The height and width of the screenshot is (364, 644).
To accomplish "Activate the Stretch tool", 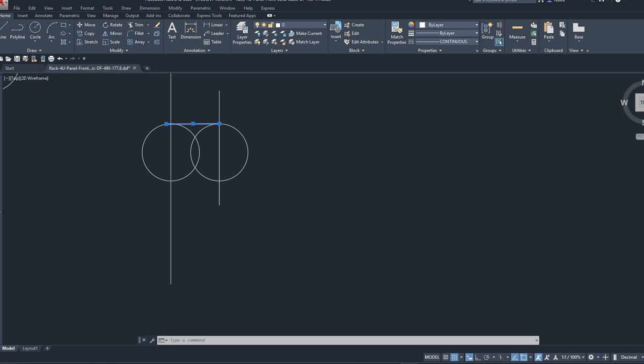I will pos(87,42).
